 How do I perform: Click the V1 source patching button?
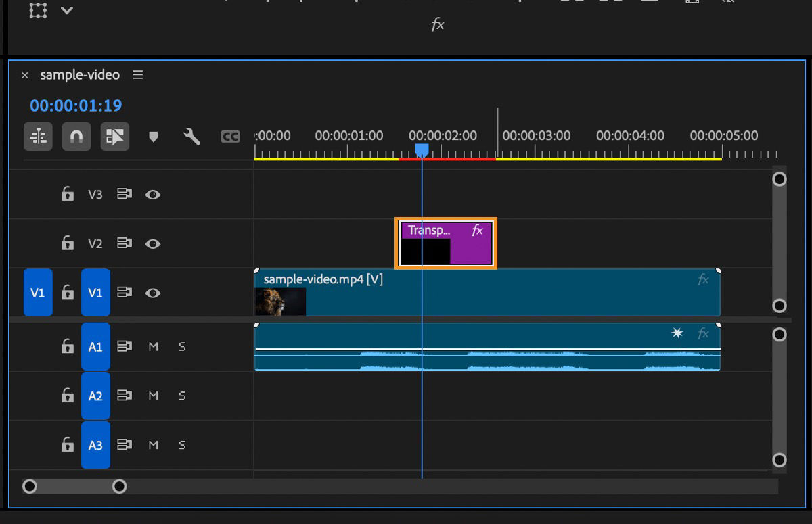click(x=37, y=292)
